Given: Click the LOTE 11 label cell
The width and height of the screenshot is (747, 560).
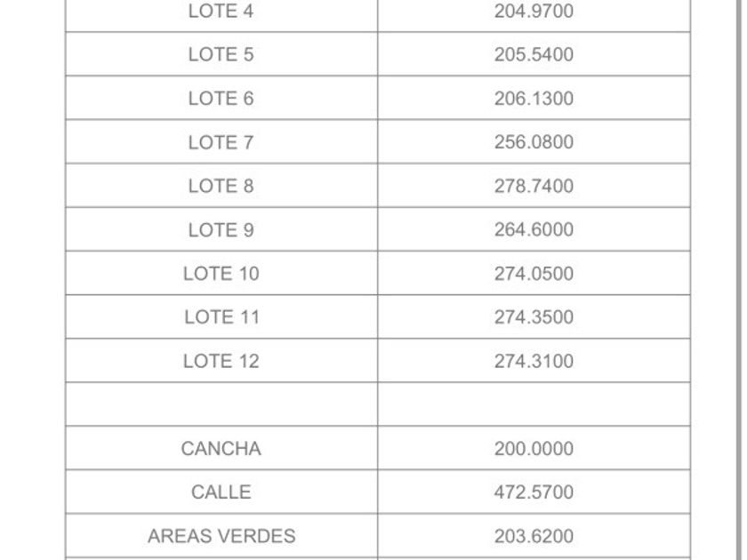Looking at the screenshot, I should 221,317.
